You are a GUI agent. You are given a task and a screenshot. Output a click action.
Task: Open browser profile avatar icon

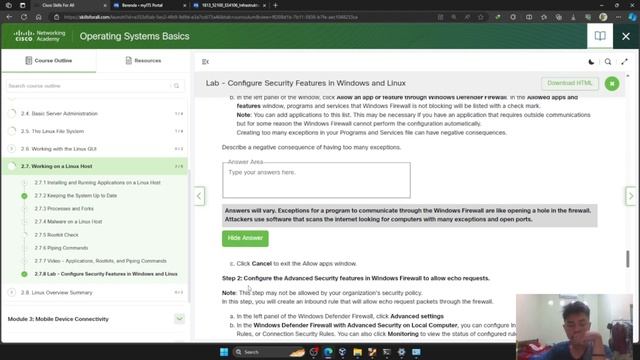[x=603, y=17]
